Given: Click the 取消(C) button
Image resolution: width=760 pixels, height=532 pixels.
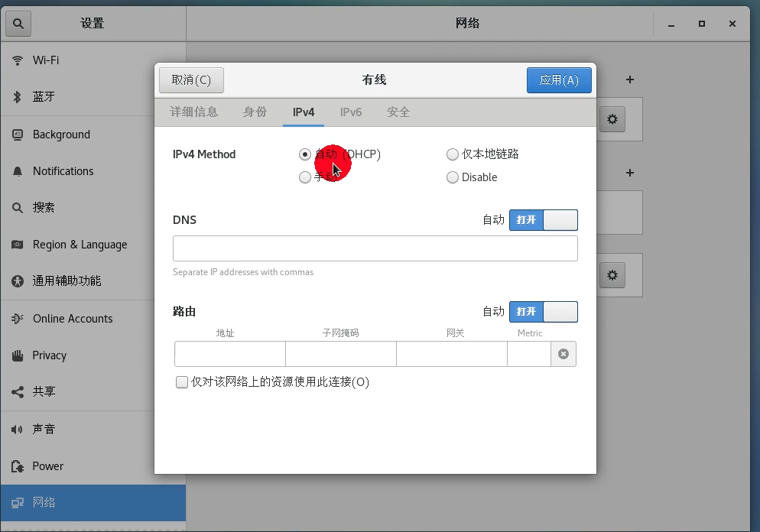Looking at the screenshot, I should (x=191, y=80).
